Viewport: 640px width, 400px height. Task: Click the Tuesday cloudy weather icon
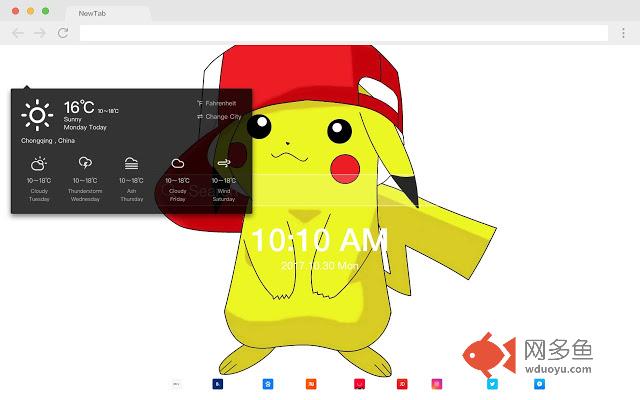(38, 163)
